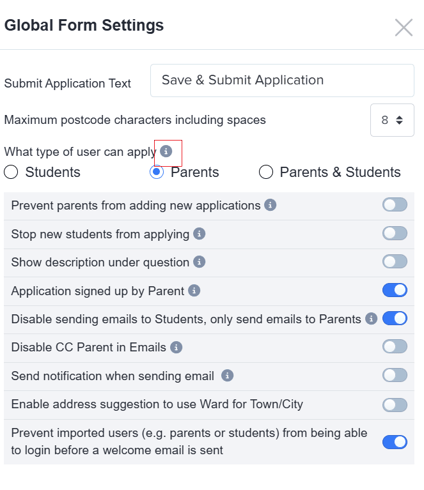
Task: Enable 'Disable CC Parent in Emails' switch
Action: point(395,347)
